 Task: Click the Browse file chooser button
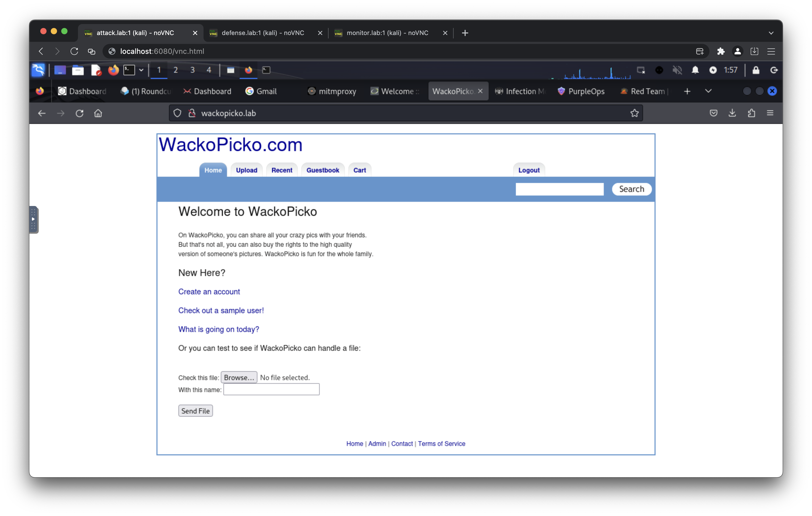(x=239, y=377)
